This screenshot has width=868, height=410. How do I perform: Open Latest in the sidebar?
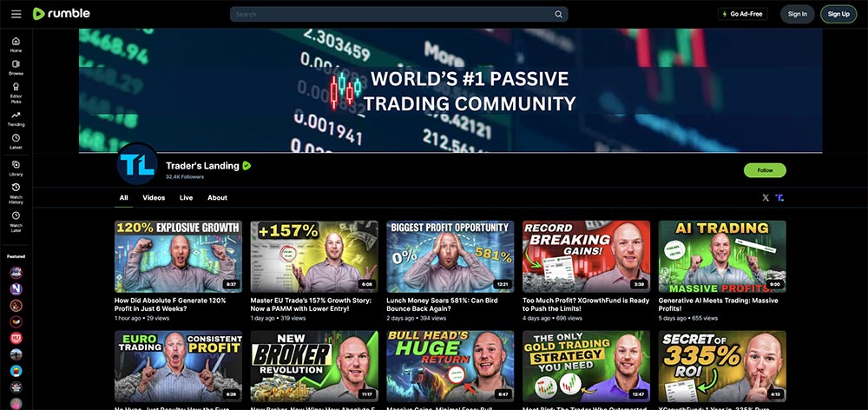point(16,142)
